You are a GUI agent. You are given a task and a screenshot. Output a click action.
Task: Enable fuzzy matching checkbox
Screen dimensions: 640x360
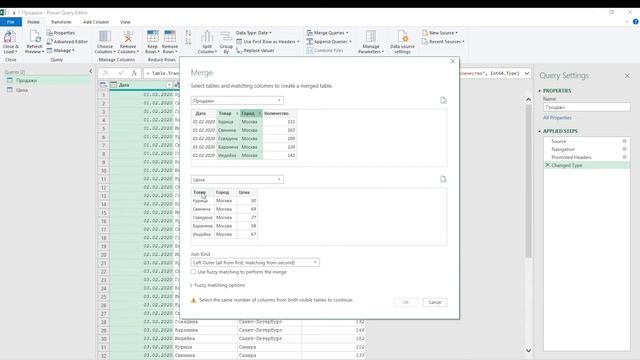point(193,271)
